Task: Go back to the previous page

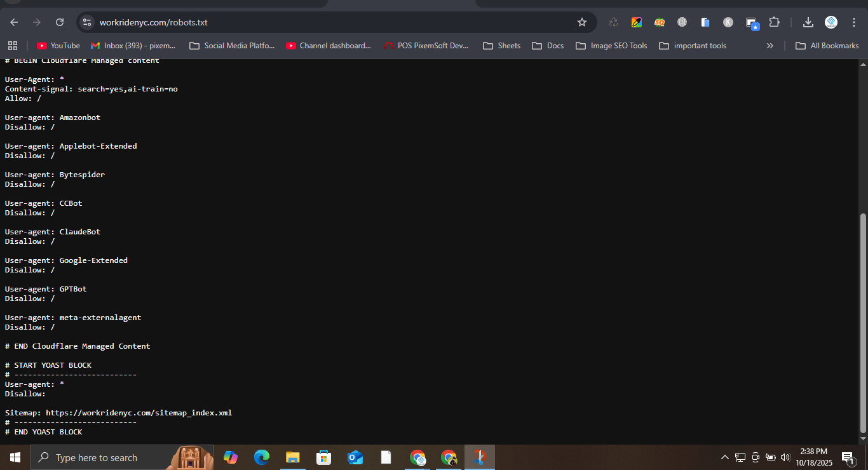Action: click(x=14, y=22)
